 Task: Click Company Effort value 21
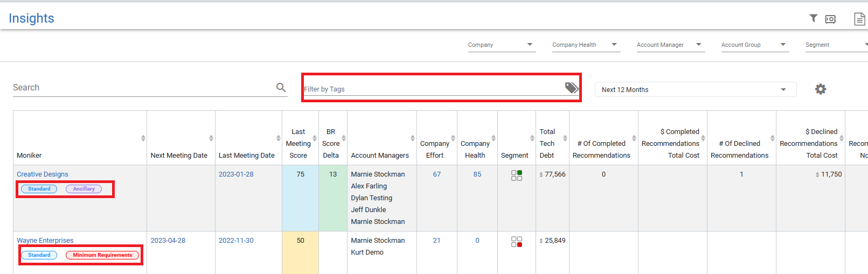click(x=437, y=241)
